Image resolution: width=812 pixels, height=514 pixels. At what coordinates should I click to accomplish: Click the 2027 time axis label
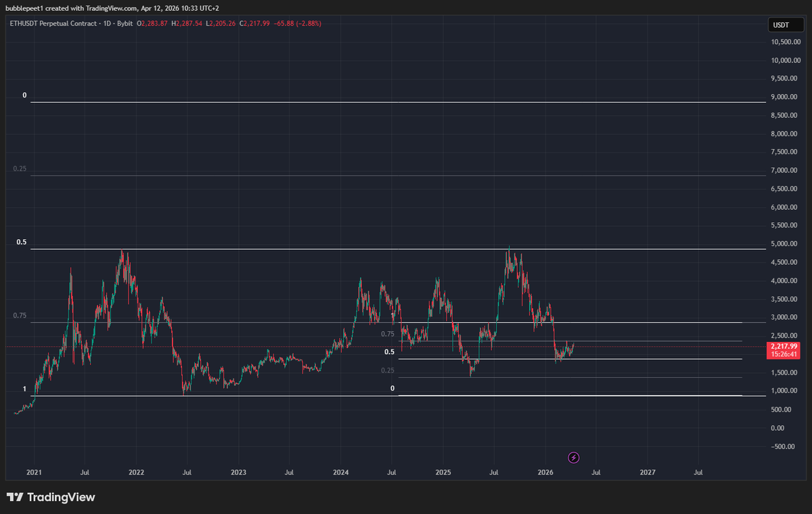(x=648, y=472)
